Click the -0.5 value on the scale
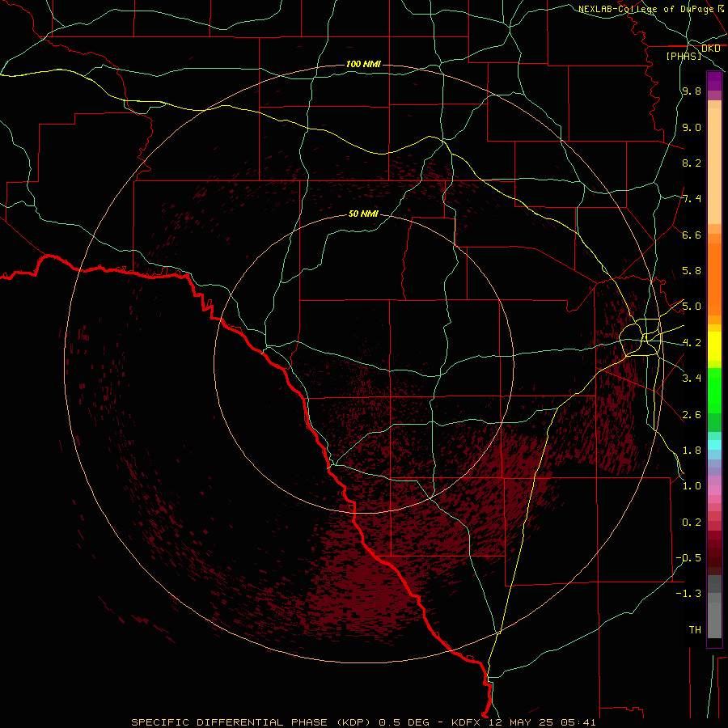Screen dimensions: 728x728 pyautogui.click(x=688, y=558)
